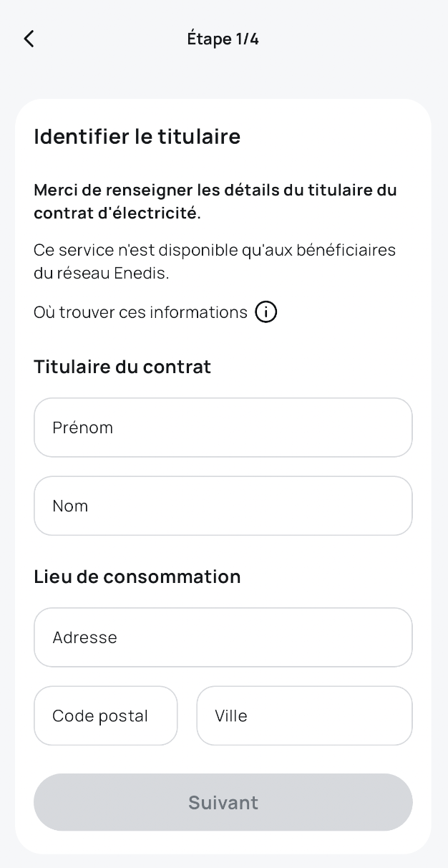Tap the "Lieu de consommation" section title

point(137,577)
